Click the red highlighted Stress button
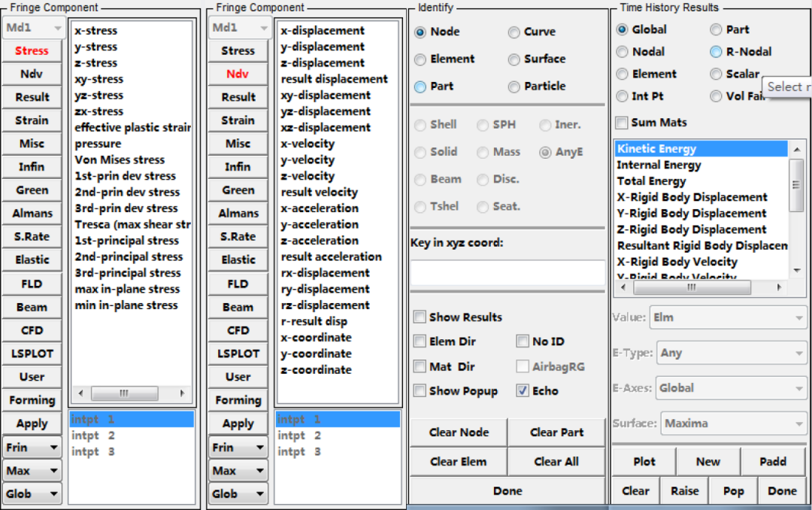This screenshot has height=510, width=812. [x=32, y=51]
